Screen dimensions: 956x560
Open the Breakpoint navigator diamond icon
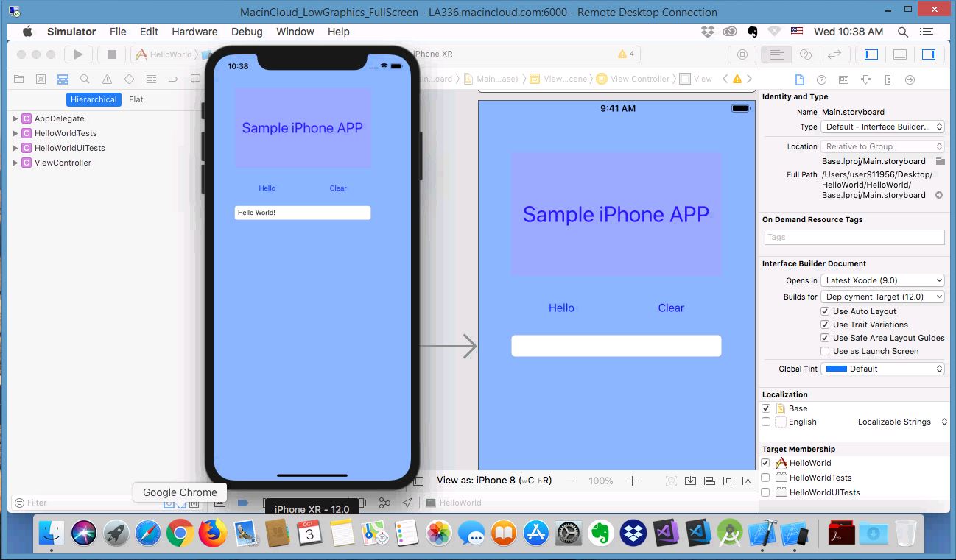129,79
